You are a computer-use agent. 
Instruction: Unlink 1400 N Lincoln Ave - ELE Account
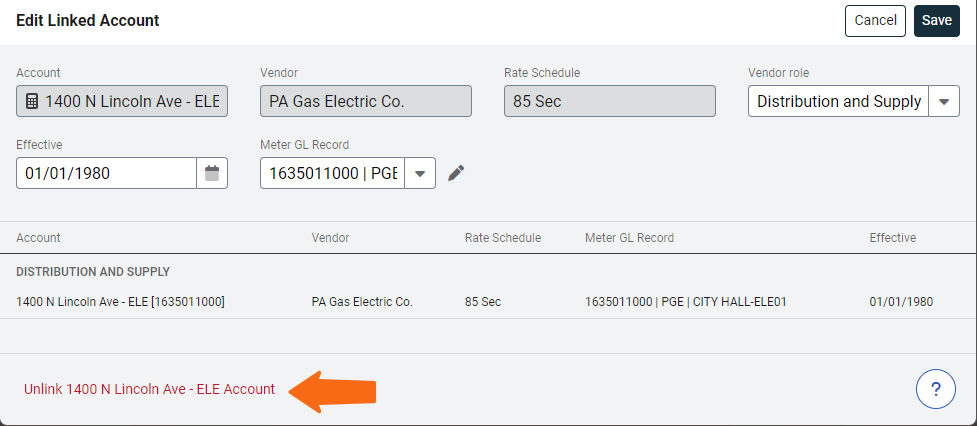pos(149,389)
